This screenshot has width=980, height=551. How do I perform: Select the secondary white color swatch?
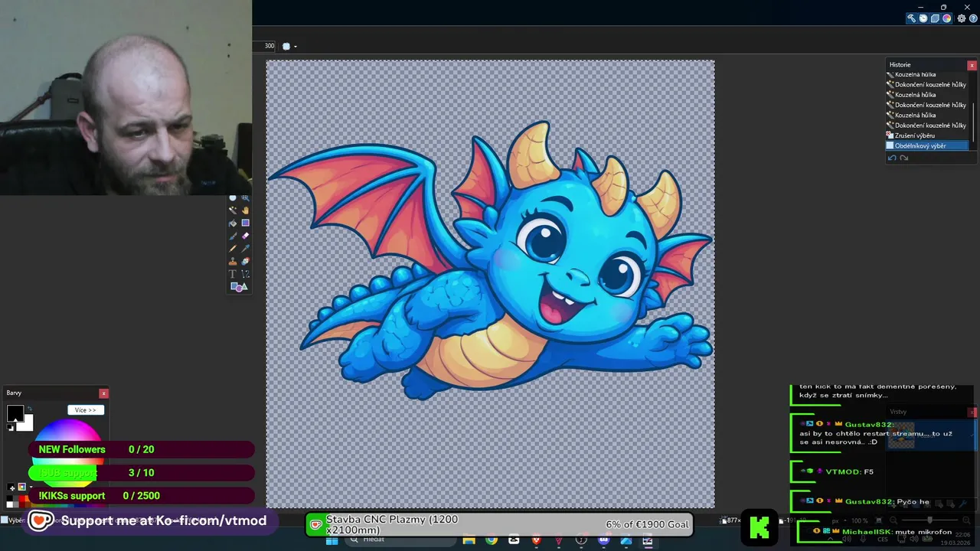coord(27,423)
